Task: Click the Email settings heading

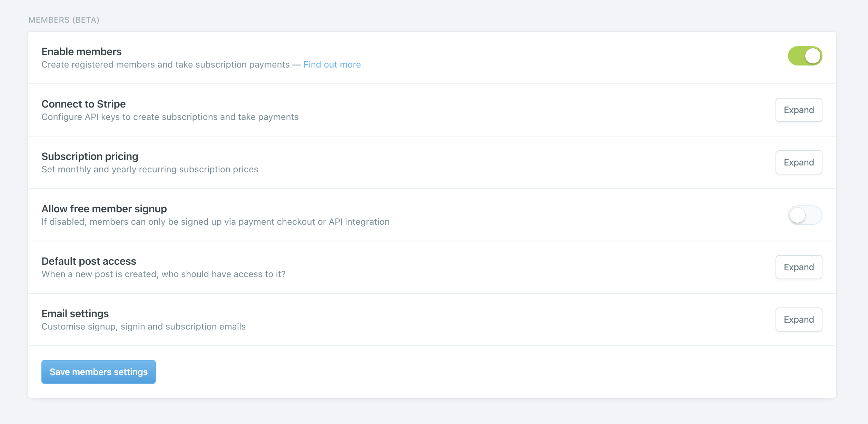Action: (75, 313)
